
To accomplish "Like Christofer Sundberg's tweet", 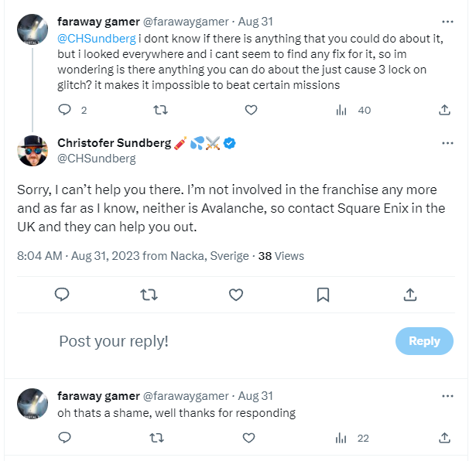I will pyautogui.click(x=236, y=294).
